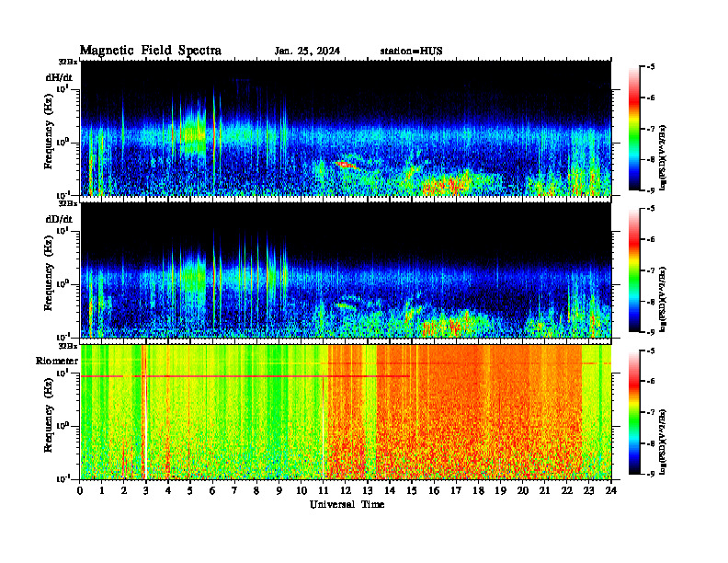Click hour "9" on the Universal Time axis

tap(279, 490)
